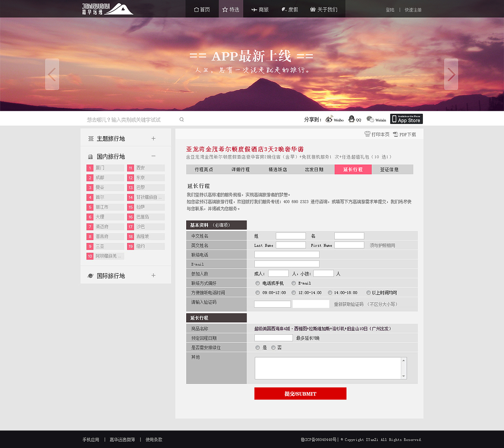Select destination 纽约
Viewport: 504px width, 448px height.
(146, 246)
